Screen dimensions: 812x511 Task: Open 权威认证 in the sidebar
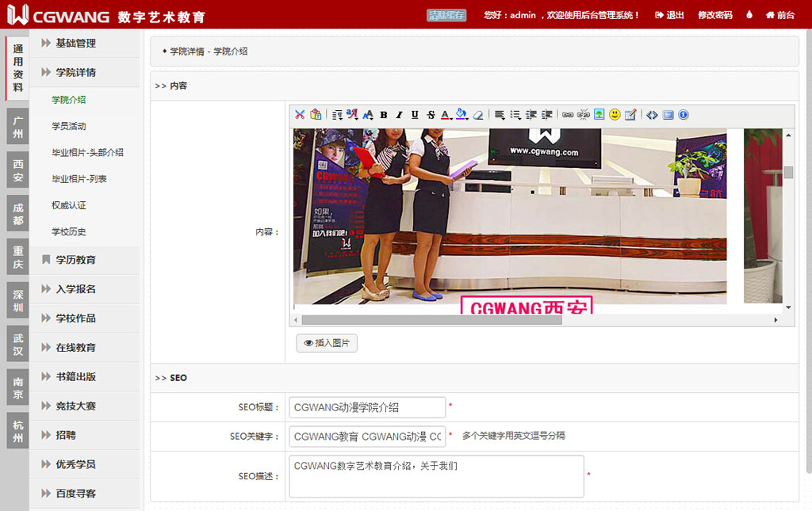69,205
